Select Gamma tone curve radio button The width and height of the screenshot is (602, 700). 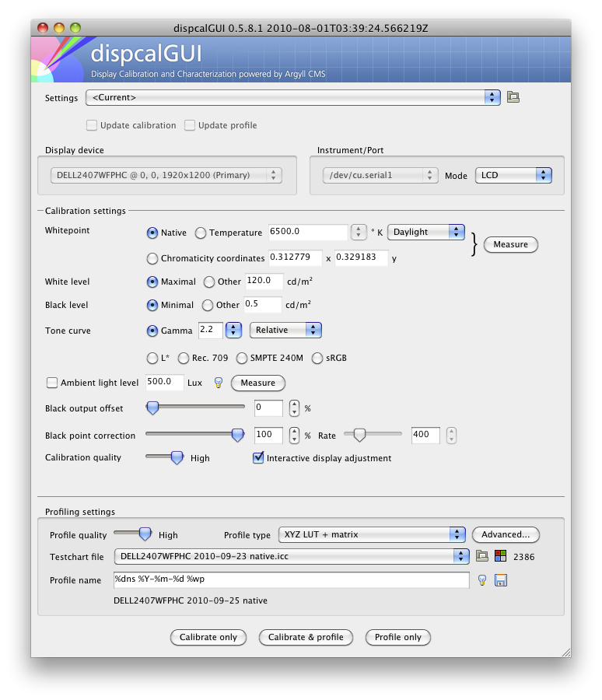(x=152, y=331)
